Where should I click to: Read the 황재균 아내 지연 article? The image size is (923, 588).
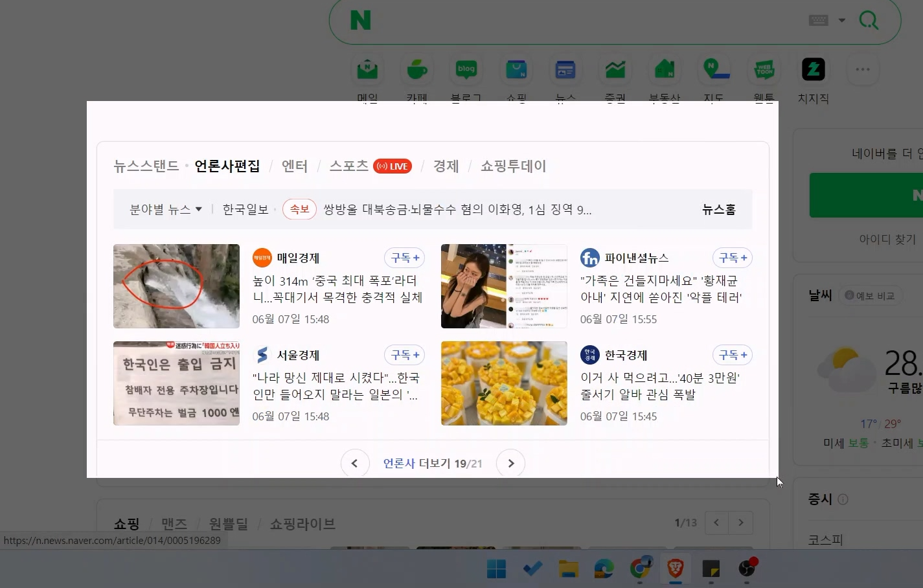[661, 289]
